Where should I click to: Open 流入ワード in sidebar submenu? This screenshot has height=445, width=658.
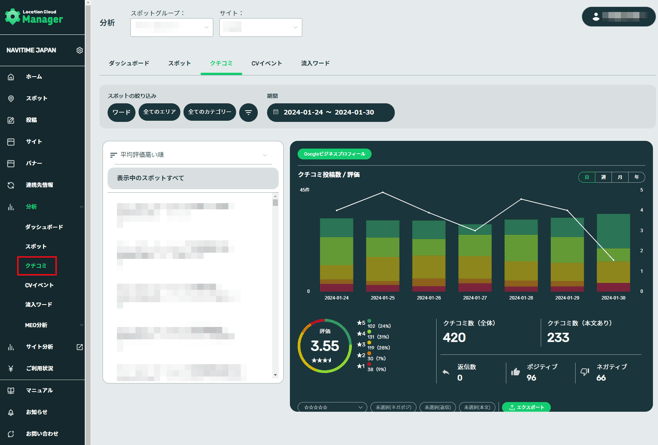(39, 305)
